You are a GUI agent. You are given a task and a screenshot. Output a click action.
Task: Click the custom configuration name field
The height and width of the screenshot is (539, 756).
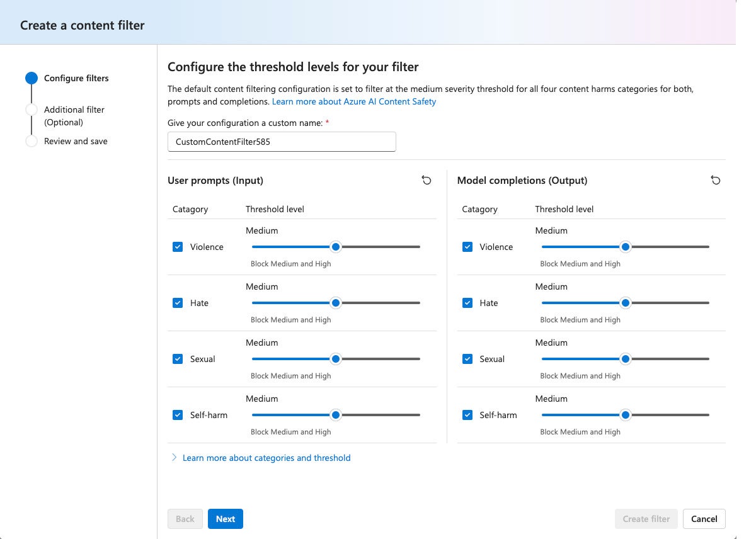tap(282, 142)
